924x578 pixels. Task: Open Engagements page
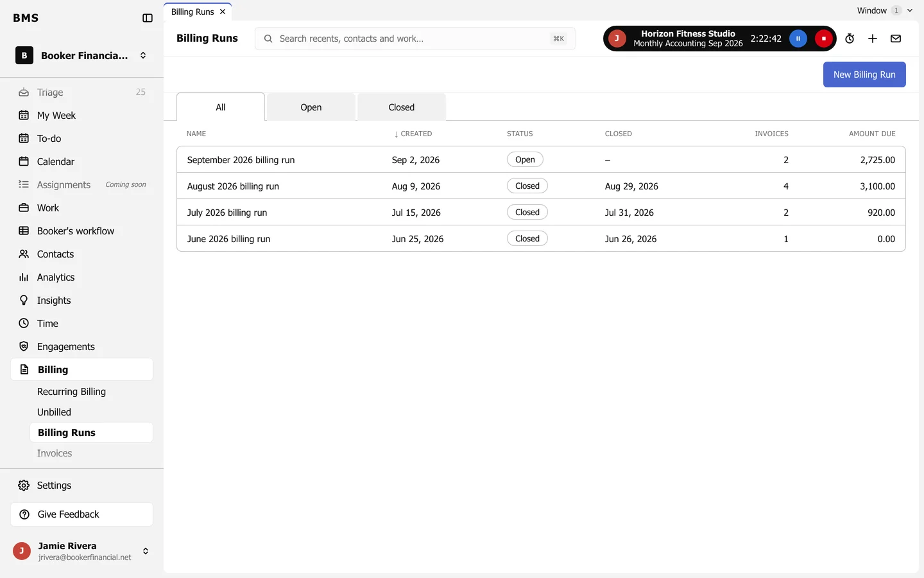81,347
